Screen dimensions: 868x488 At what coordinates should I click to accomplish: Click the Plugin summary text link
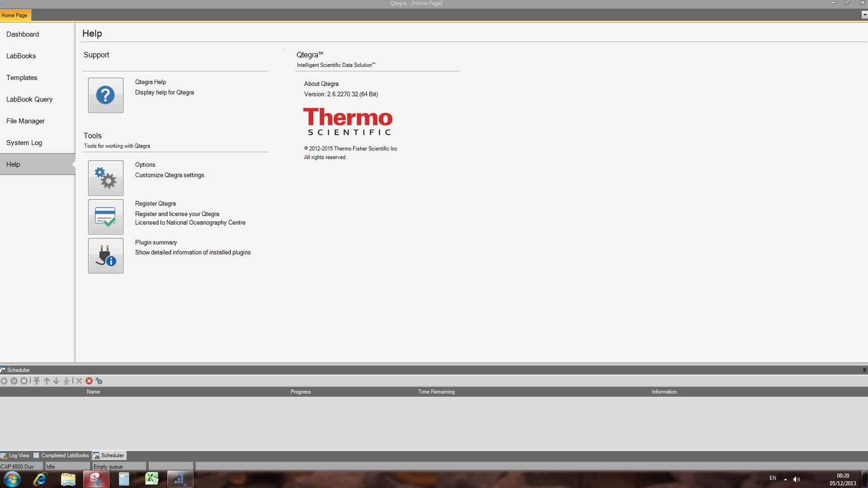(156, 242)
